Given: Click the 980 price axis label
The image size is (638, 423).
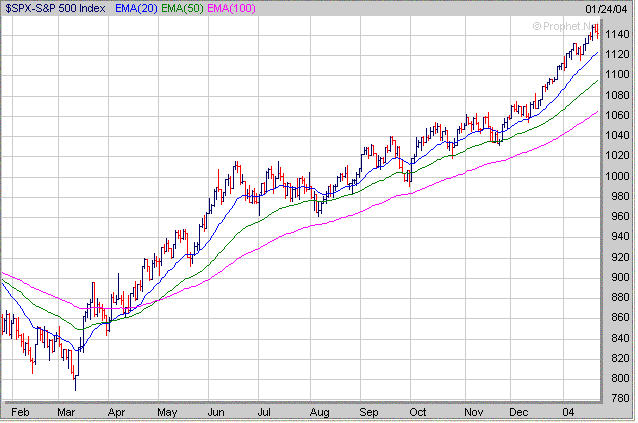Looking at the screenshot, I should pos(620,196).
